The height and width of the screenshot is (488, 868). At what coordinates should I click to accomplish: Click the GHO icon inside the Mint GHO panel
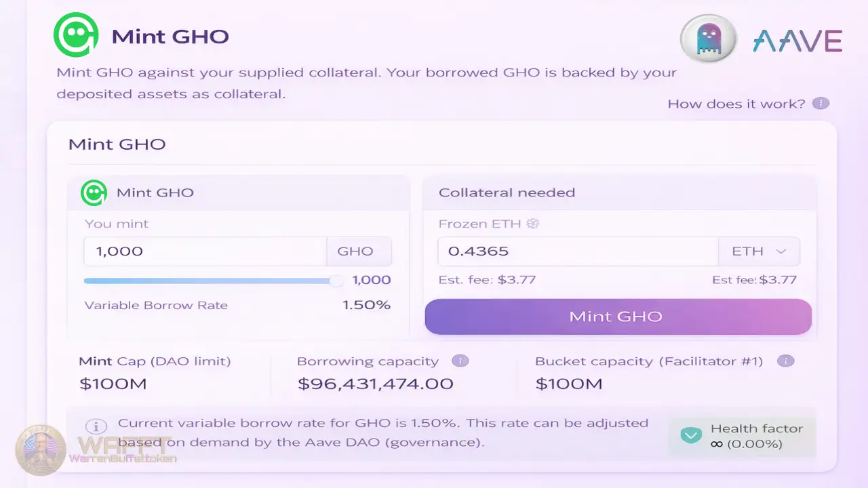[94, 192]
